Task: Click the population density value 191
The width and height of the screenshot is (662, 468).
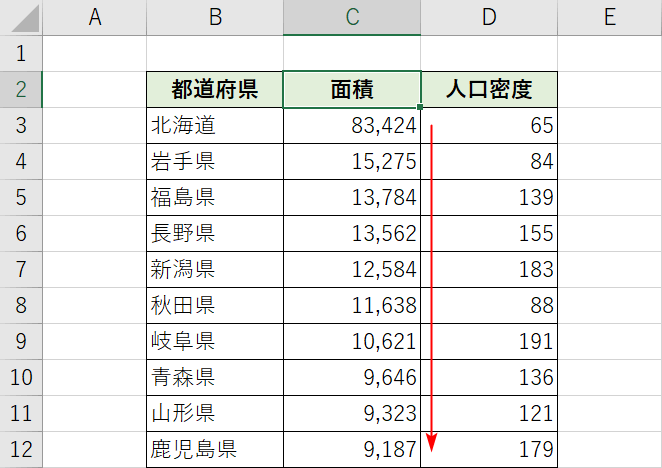Action: [488, 341]
